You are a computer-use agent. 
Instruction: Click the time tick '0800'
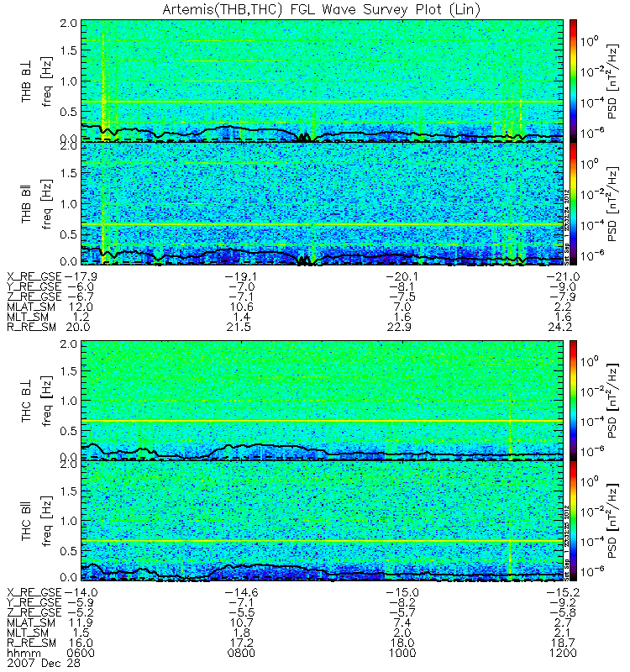pos(241,654)
